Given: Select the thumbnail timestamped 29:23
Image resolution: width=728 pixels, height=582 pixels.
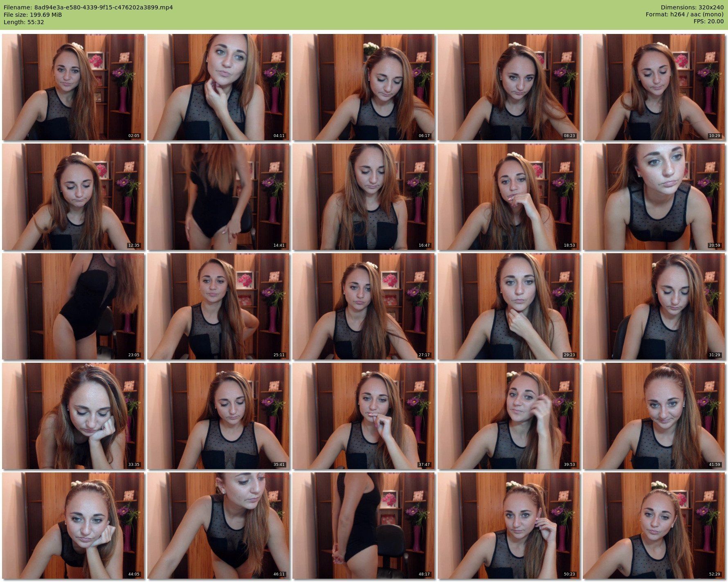Looking at the screenshot, I should 508,306.
